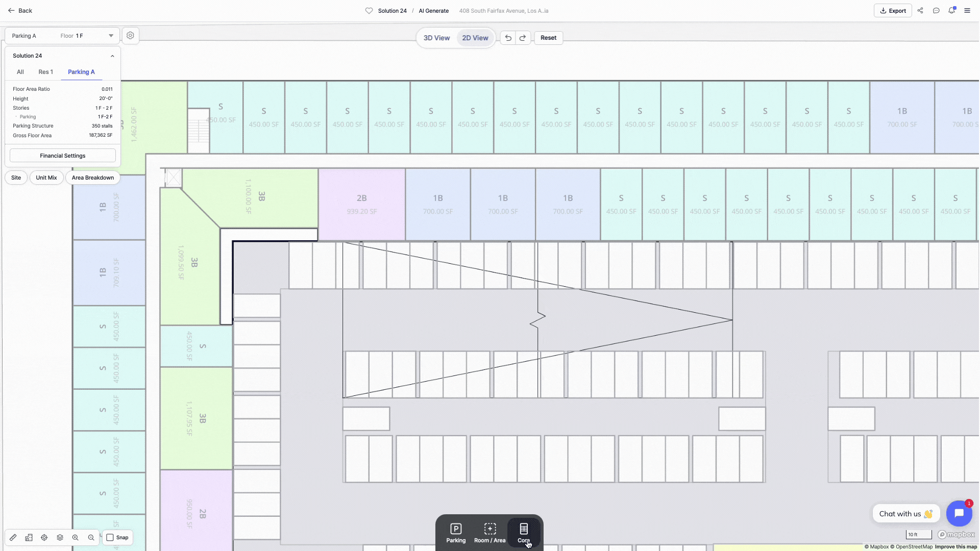Open the notifications bell
Image resolution: width=980 pixels, height=551 pixels.
(951, 11)
